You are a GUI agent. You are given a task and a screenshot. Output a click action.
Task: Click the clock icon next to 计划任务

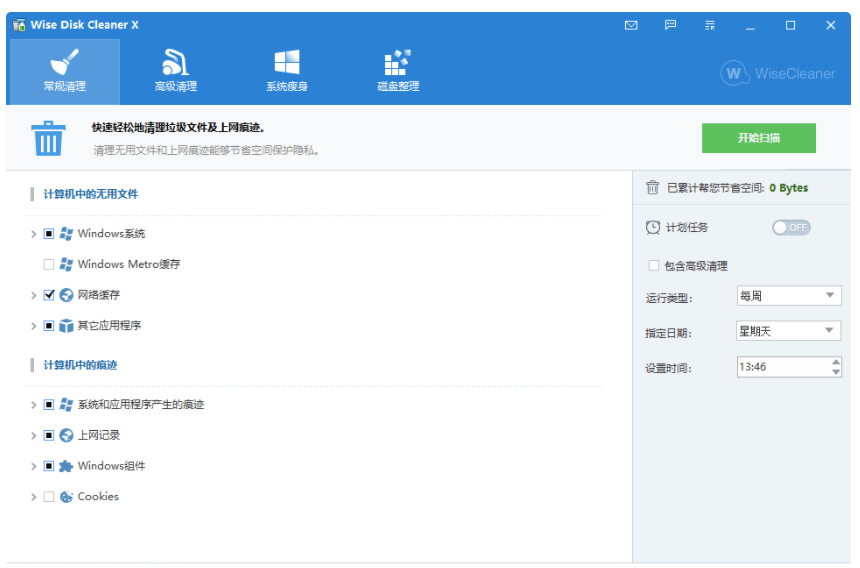click(x=653, y=228)
